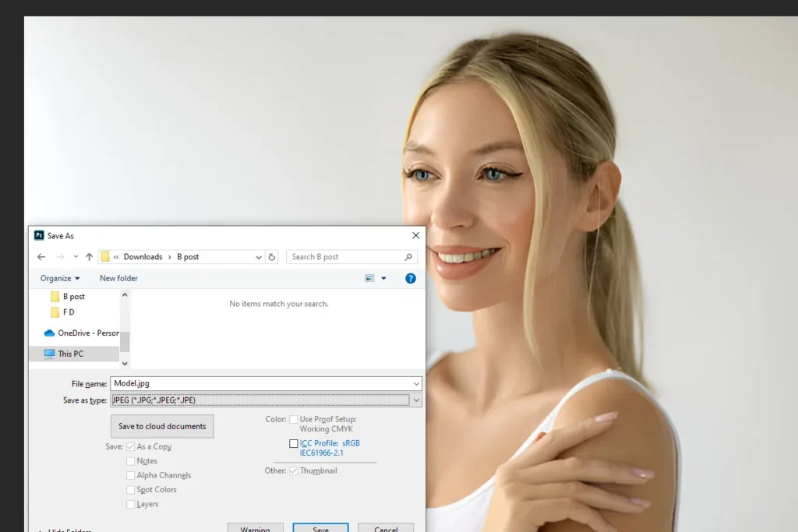This screenshot has width=798, height=532.
Task: Go back using the dialog's back arrow
Action: (x=41, y=257)
